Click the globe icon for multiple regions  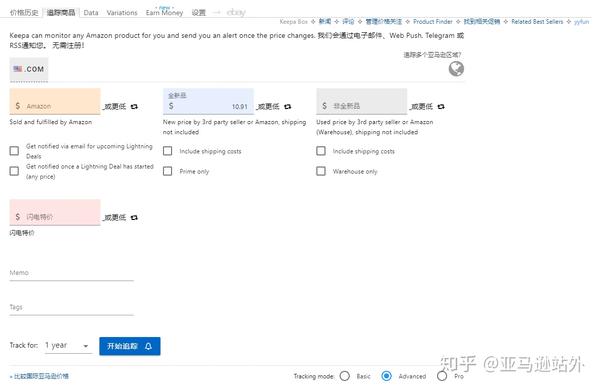(x=456, y=69)
